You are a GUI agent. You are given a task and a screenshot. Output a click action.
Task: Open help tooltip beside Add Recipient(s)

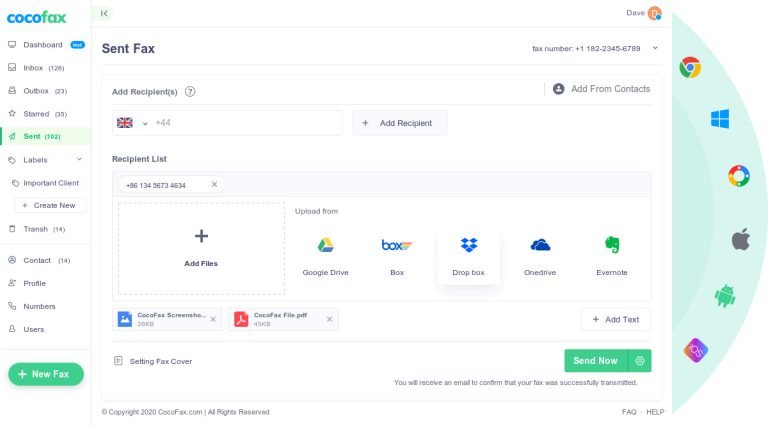(190, 92)
